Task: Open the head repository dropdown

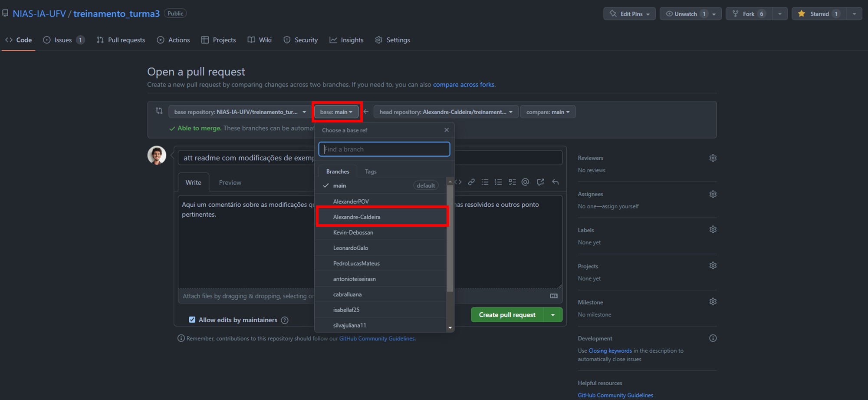Action: tap(446, 112)
